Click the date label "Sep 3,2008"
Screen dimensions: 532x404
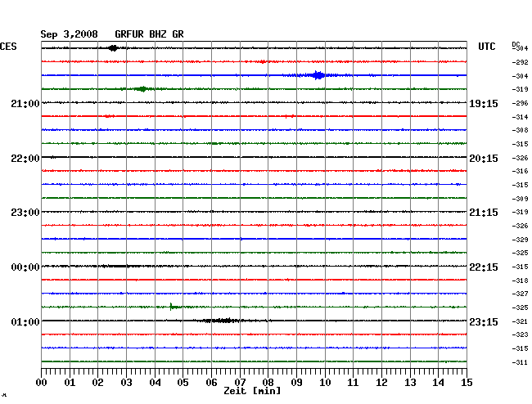(x=69, y=34)
